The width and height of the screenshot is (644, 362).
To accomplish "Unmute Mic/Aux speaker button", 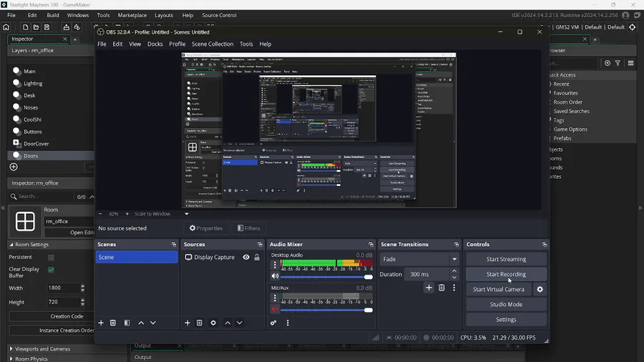I will (x=275, y=309).
